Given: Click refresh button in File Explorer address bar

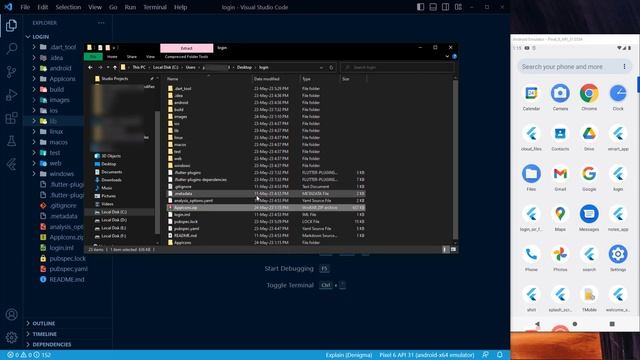Looking at the screenshot, I should (331, 67).
